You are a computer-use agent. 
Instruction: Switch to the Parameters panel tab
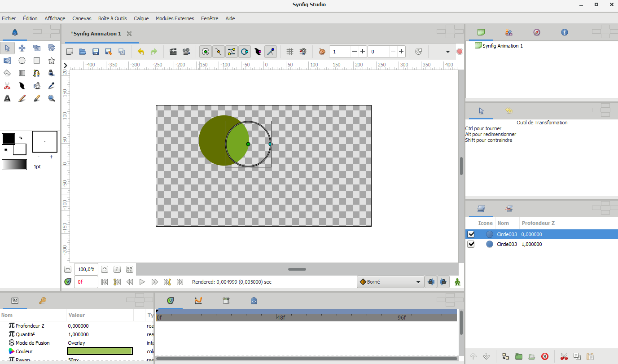click(x=15, y=301)
